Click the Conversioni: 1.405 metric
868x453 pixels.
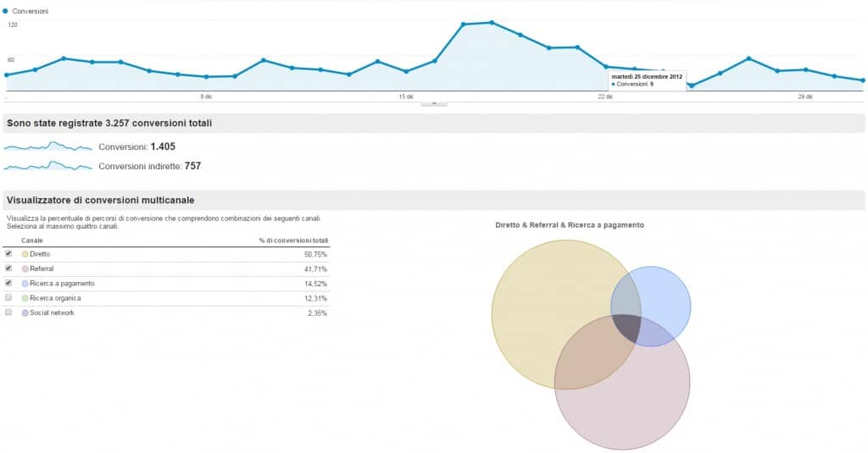(x=136, y=146)
